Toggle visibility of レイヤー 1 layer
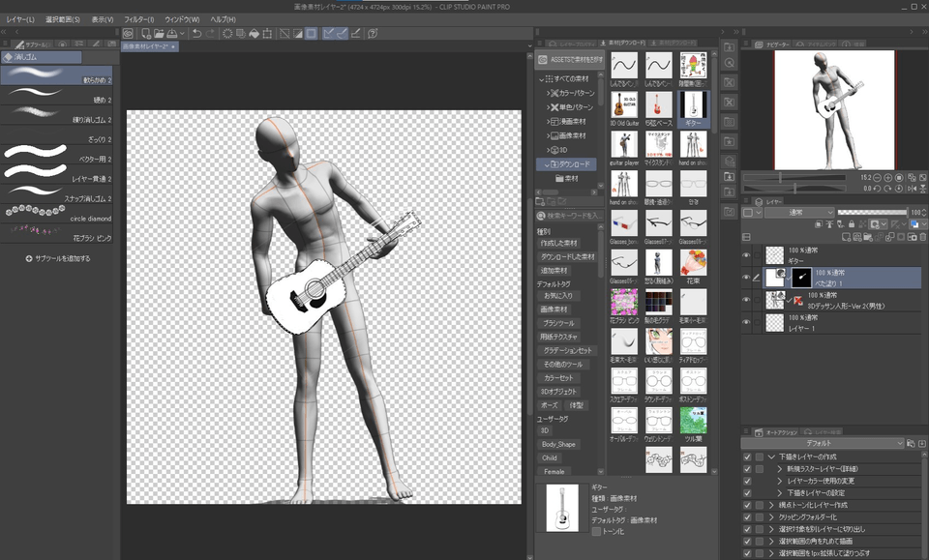Image resolution: width=929 pixels, height=560 pixels. (x=746, y=323)
